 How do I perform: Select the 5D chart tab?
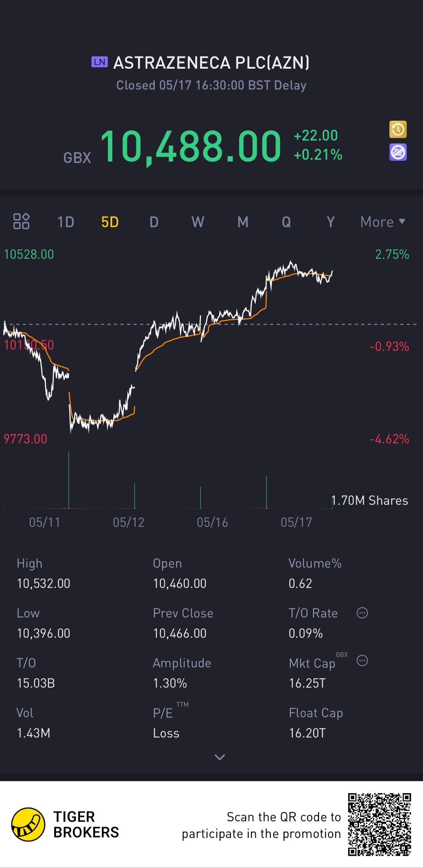110,222
